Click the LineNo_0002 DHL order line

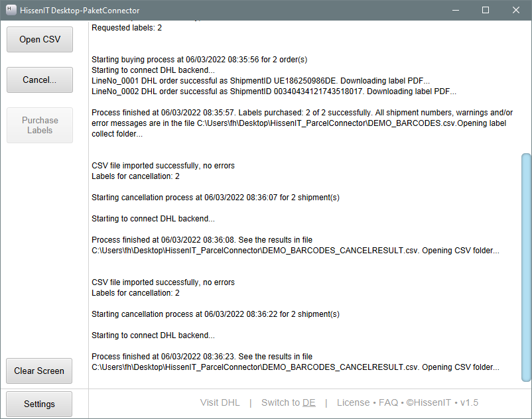point(274,91)
